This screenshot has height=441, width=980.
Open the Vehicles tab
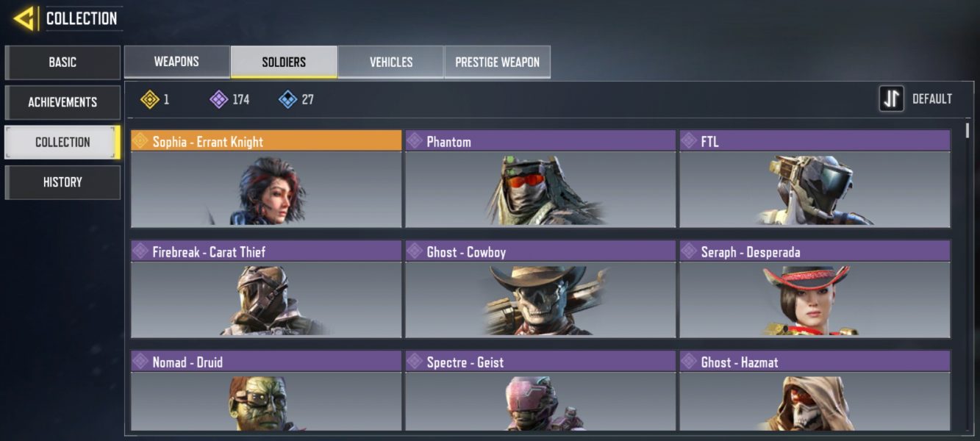391,62
